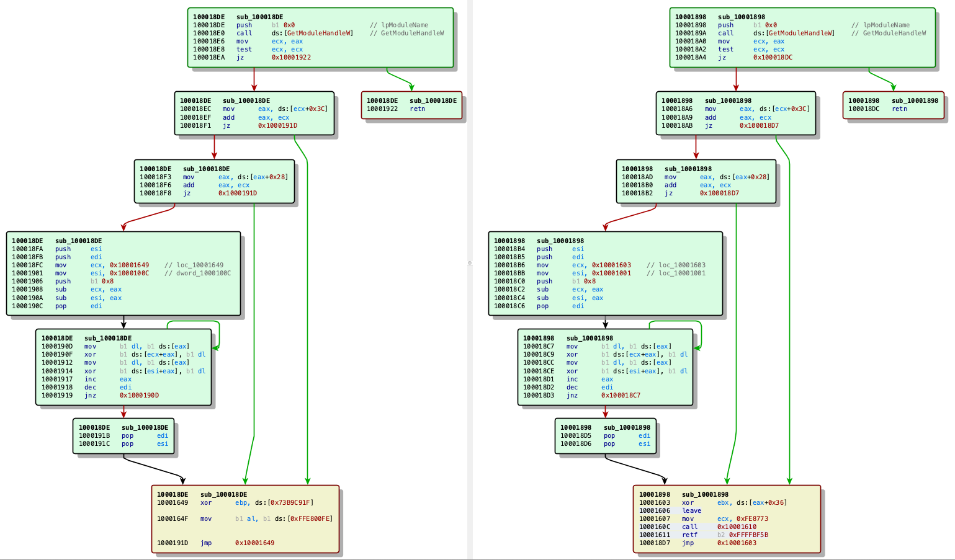Image resolution: width=955 pixels, height=560 pixels.
Task: Click mov esi, 0x1000100C at address 10001901
Action: 122,273
